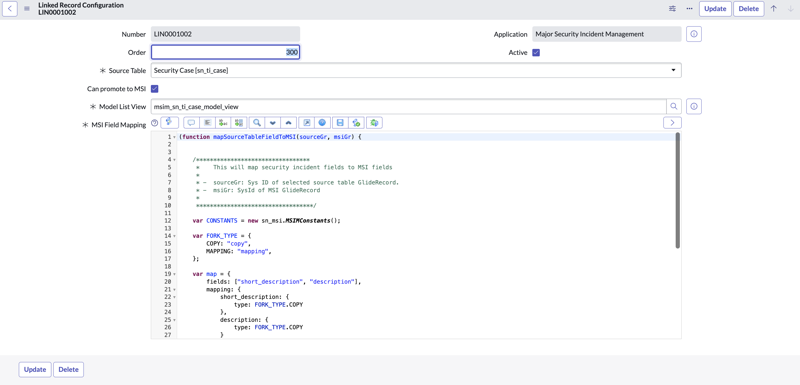Viewport: 800px width, 385px height.
Task: Click the 'MSI Field Mapping' label
Action: pos(118,124)
